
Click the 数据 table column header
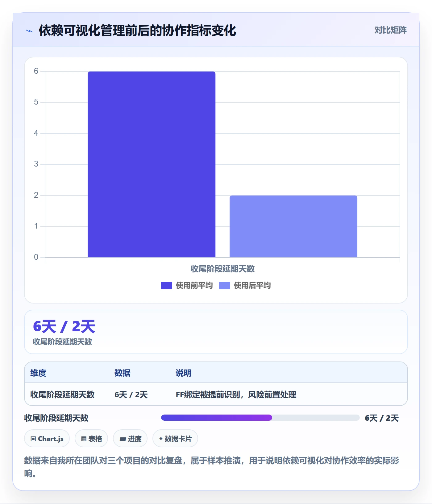pos(123,373)
